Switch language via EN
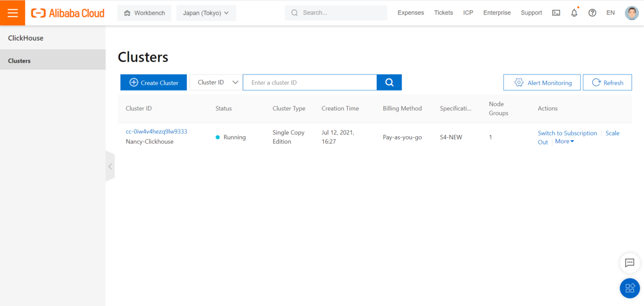Image resolution: width=644 pixels, height=306 pixels. [611, 13]
